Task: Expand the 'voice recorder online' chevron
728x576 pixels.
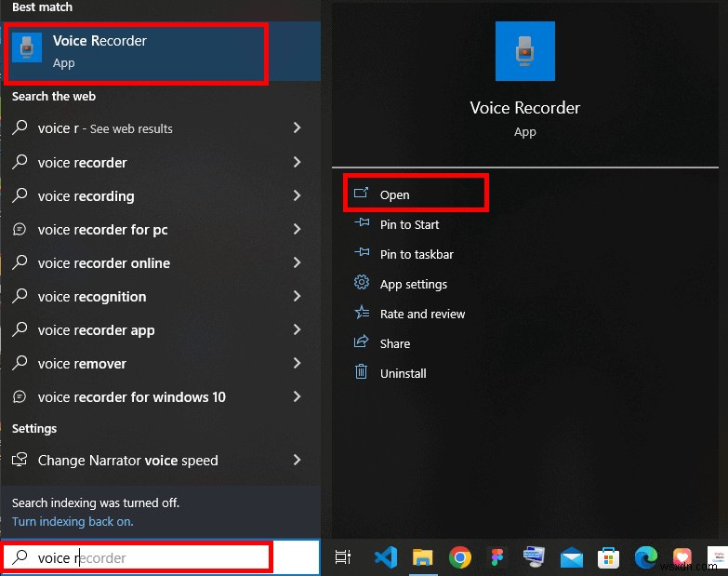Action: tap(298, 262)
